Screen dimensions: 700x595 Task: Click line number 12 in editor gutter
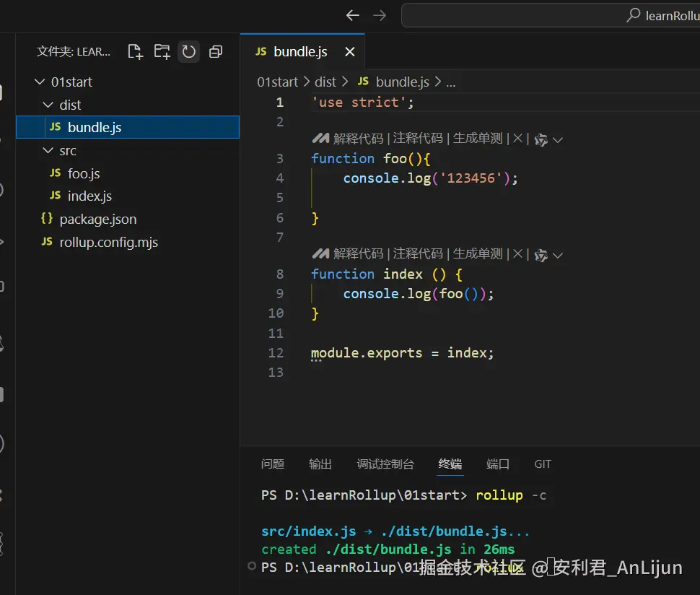[276, 353]
